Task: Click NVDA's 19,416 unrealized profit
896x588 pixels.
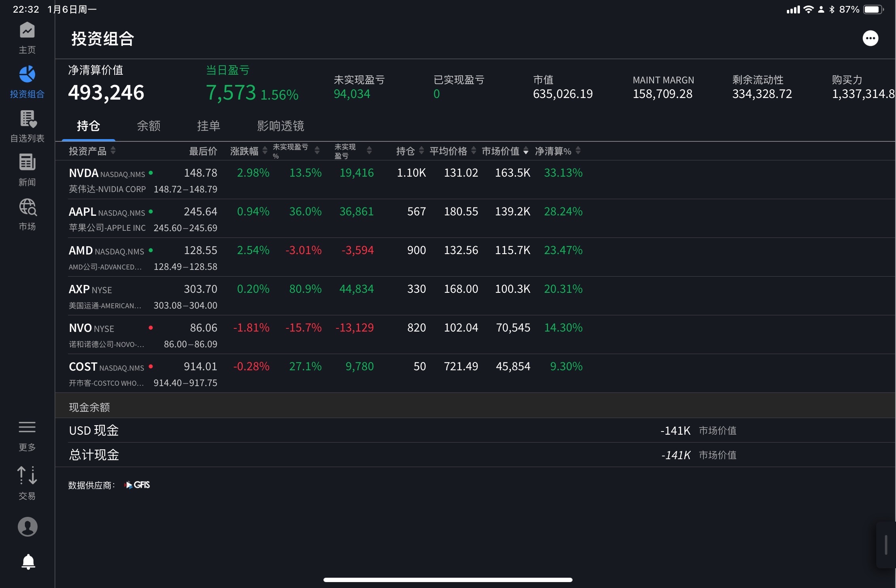Action: coord(356,173)
